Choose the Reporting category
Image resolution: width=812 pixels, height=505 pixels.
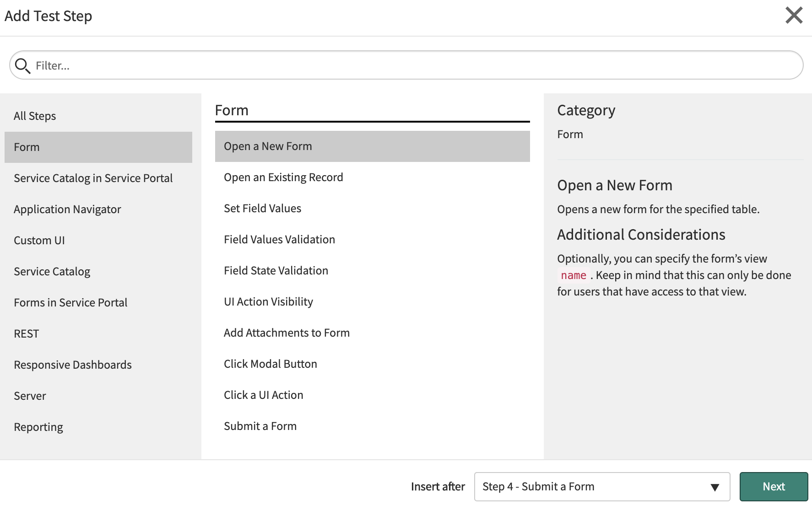(x=98, y=427)
